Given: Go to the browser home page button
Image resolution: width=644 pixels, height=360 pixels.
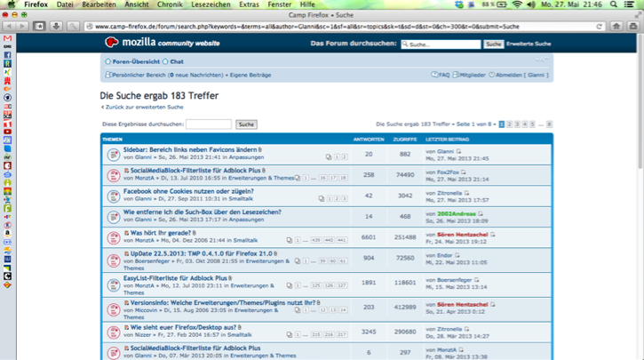Looking at the screenshot, I should click(616, 27).
